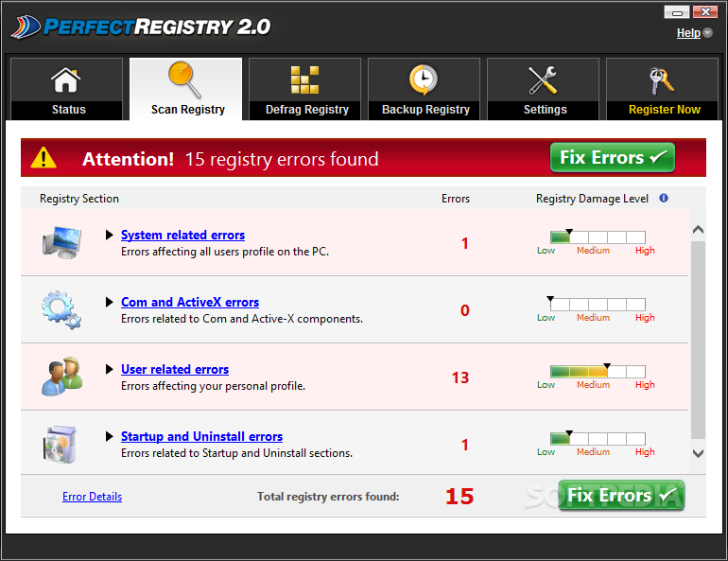The width and height of the screenshot is (728, 561).
Task: Click the error count 13
Action: point(460,377)
